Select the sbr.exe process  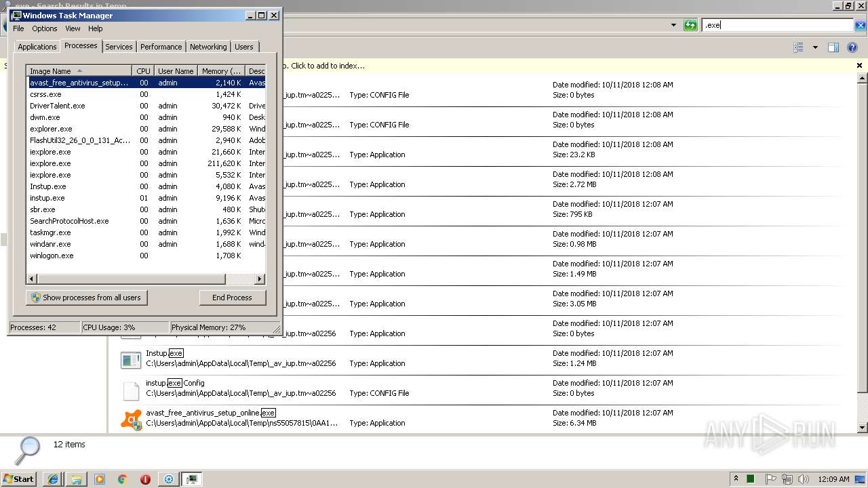tap(146, 209)
